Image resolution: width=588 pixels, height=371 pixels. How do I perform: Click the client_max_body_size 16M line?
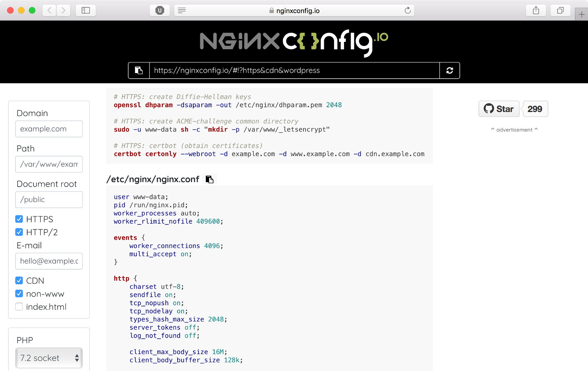click(x=178, y=352)
